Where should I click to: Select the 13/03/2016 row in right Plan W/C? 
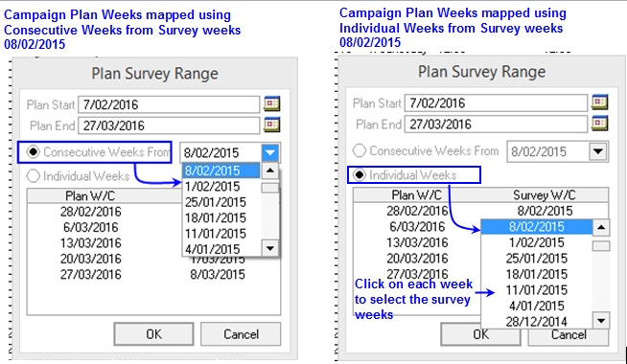pos(417,243)
